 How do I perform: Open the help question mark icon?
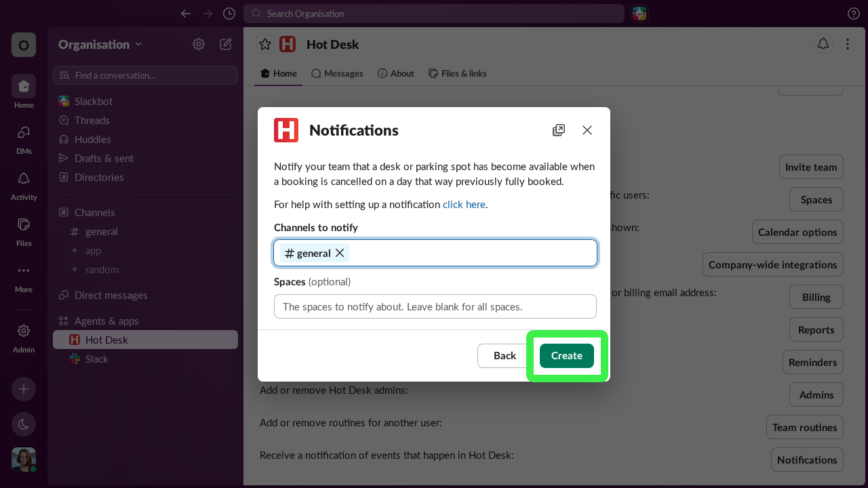click(854, 14)
